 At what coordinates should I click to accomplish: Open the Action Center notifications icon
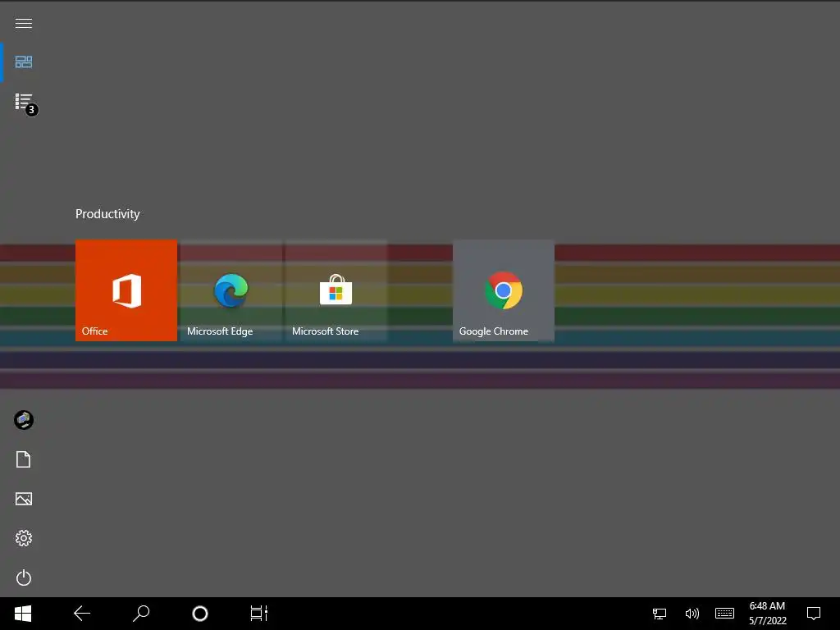click(x=814, y=614)
